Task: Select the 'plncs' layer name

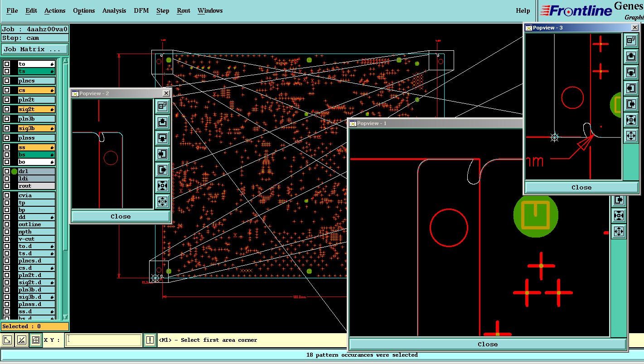Action: [37, 81]
